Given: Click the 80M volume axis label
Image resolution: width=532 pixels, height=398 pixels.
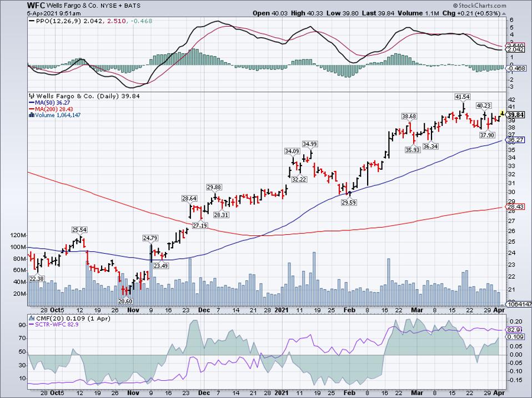Looking at the screenshot, I should tap(19, 259).
